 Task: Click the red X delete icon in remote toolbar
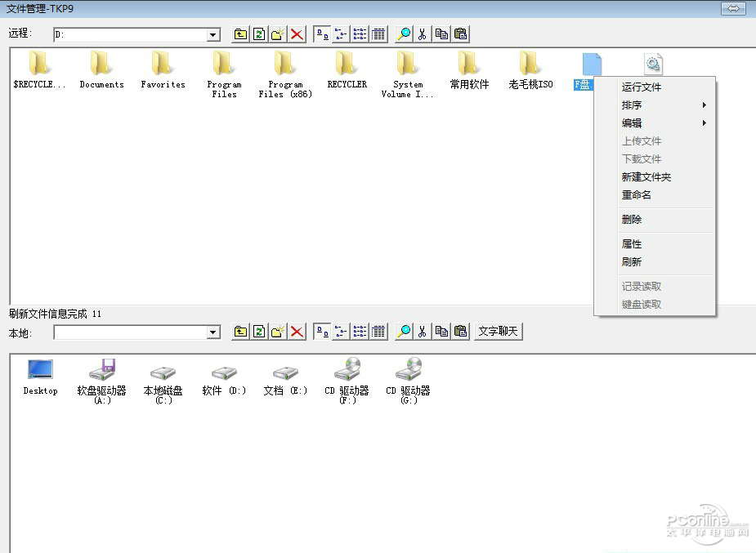click(x=297, y=34)
